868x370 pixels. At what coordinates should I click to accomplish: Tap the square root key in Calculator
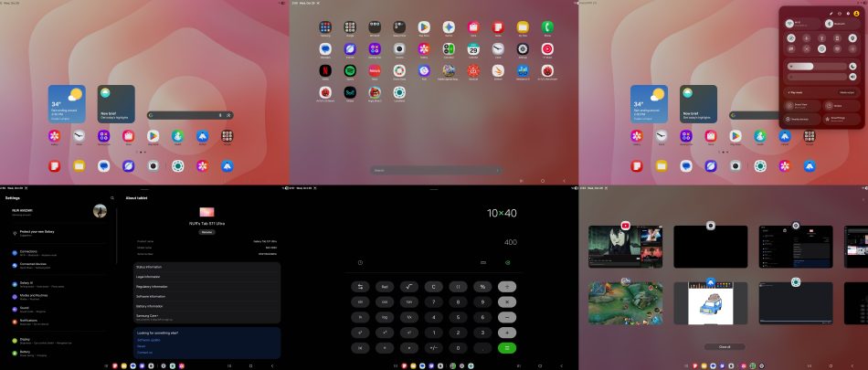pyautogui.click(x=409, y=287)
